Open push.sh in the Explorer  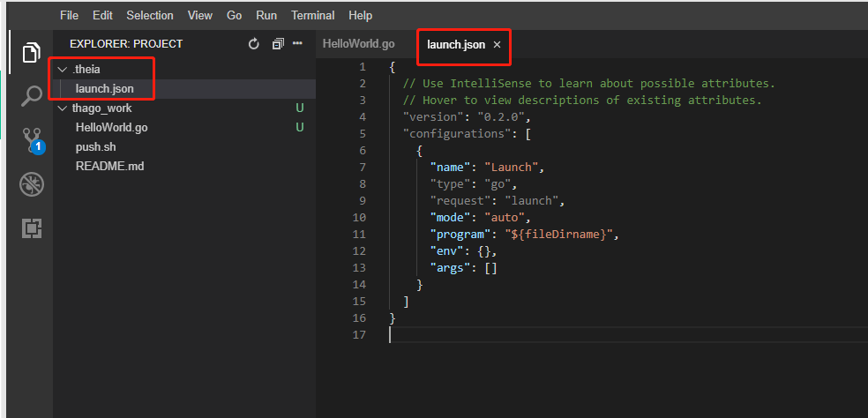pos(96,147)
